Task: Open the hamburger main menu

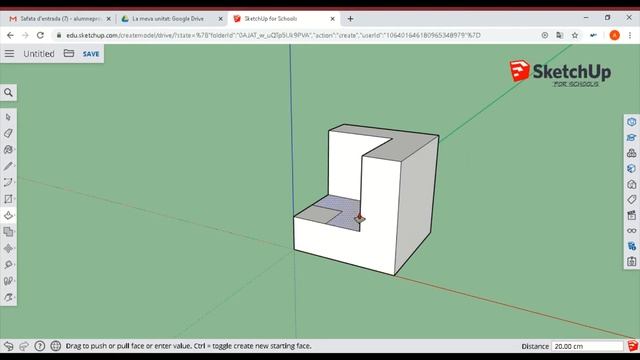Action: pos(9,53)
